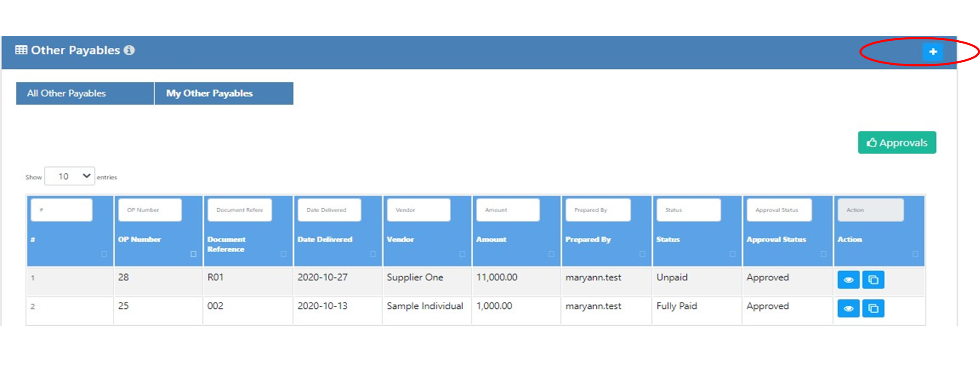Click the info icon beside Other Payables
The image size is (980, 373).
coord(129,50)
